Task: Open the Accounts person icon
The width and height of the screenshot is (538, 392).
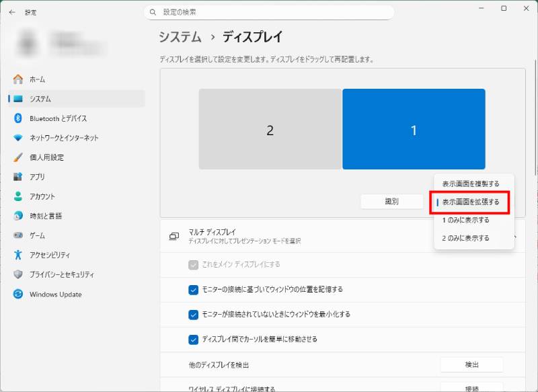Action: pyautogui.click(x=18, y=196)
